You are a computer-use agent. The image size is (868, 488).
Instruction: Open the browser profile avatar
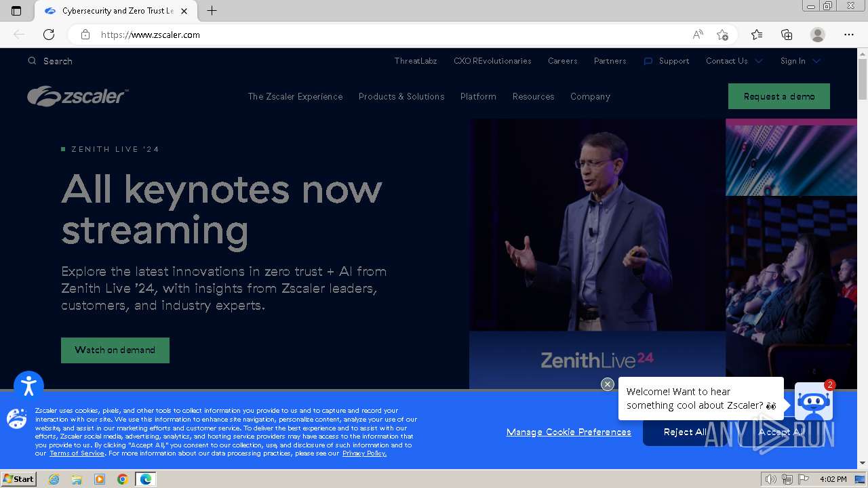pos(818,35)
